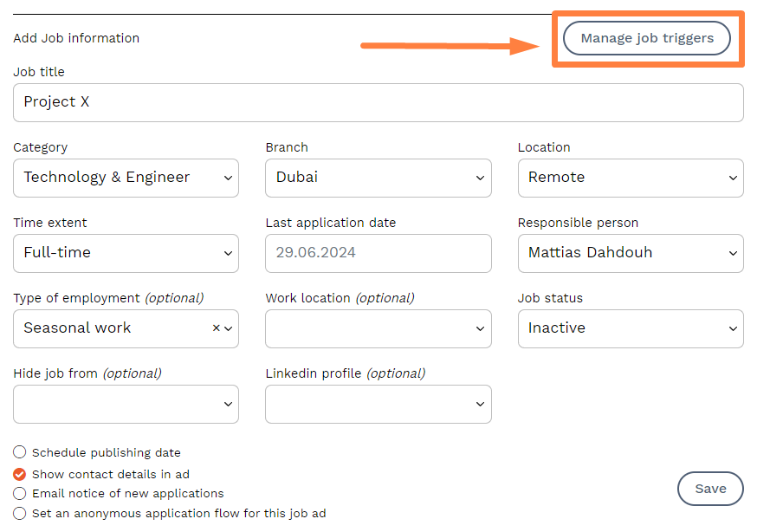Enable Schedule publishing date option
757x532 pixels.
20,452
